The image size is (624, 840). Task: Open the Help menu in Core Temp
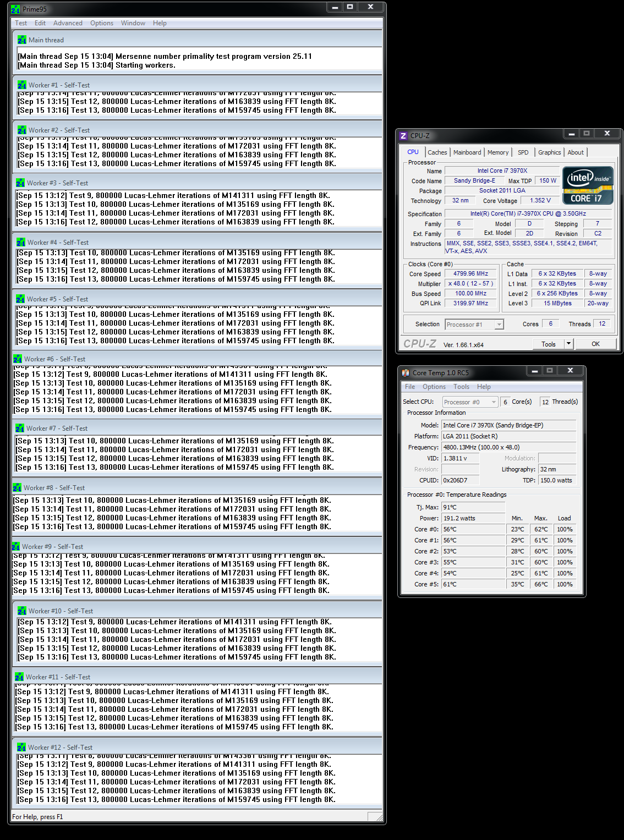(484, 387)
